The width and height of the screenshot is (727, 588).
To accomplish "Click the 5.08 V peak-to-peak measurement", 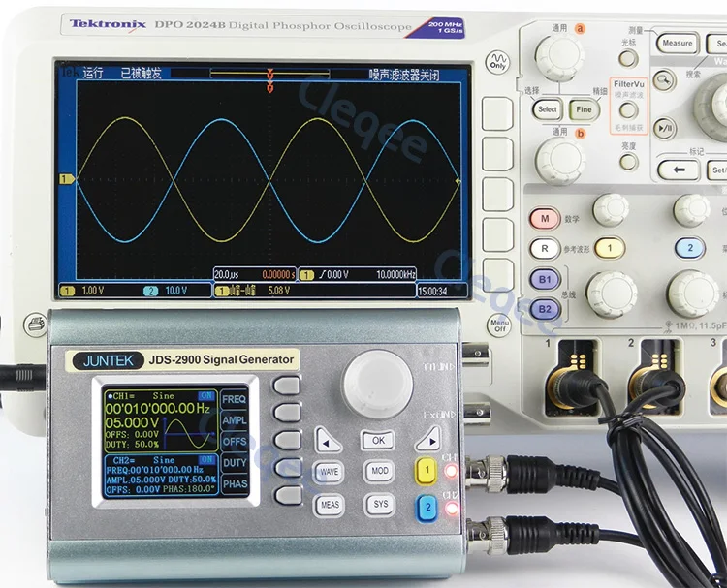I will point(279,291).
